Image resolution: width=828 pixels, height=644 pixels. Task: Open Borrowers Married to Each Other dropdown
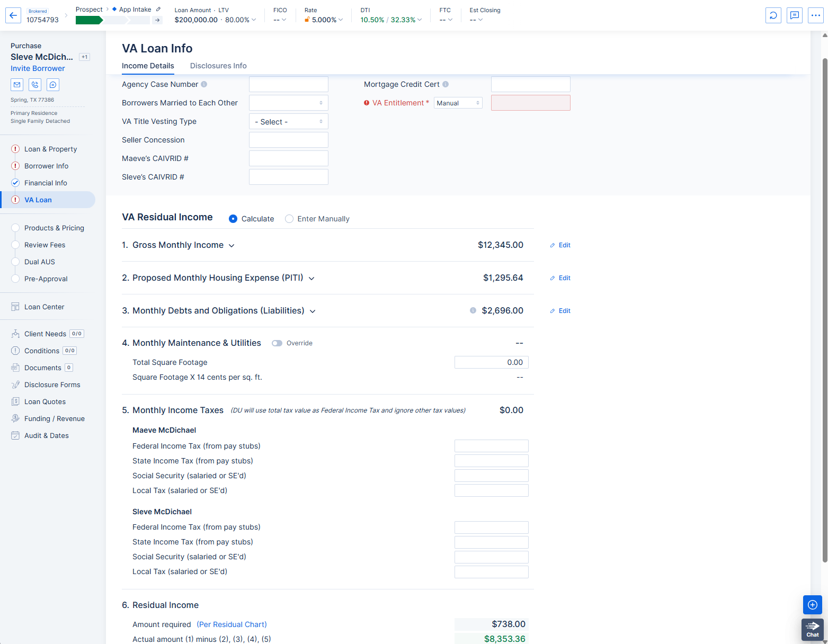click(x=289, y=103)
